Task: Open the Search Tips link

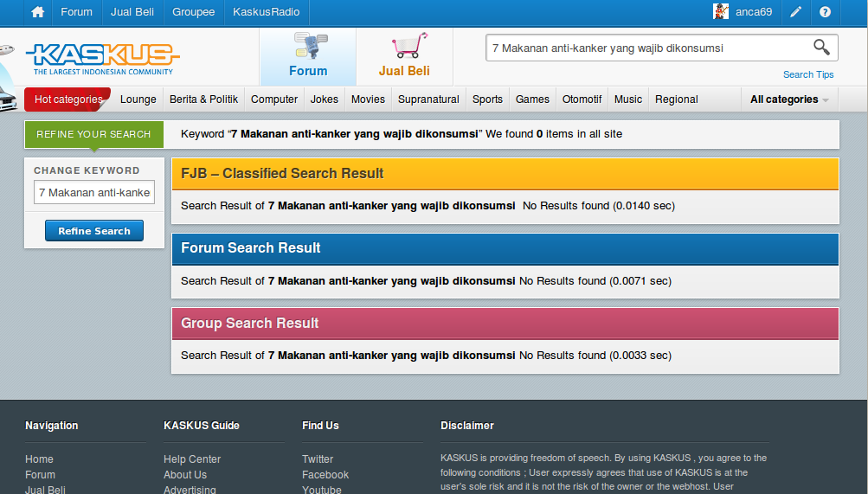Action: [x=808, y=74]
